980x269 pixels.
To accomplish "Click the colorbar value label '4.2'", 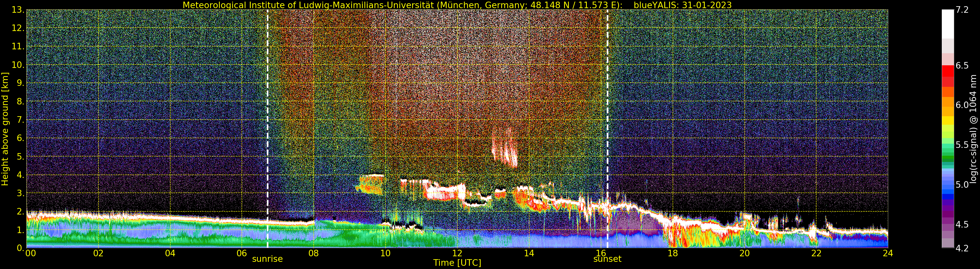I will click(962, 248).
